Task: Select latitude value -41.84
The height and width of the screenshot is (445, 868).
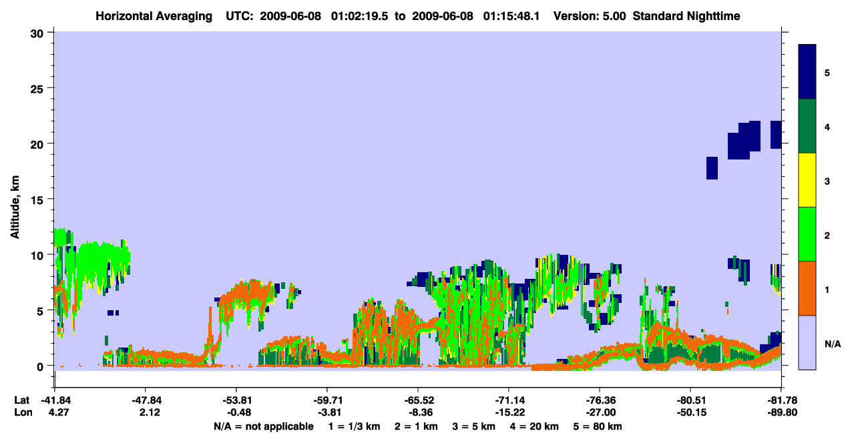Action: pos(55,400)
